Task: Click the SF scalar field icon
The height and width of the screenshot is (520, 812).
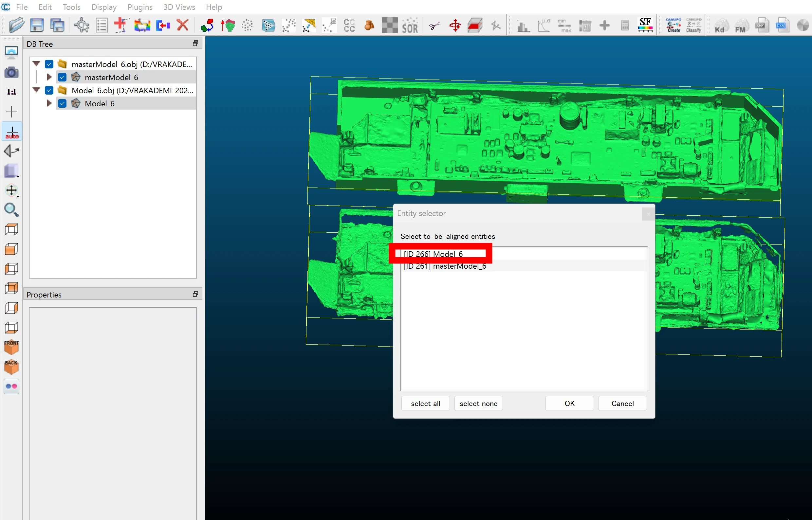Action: click(645, 25)
